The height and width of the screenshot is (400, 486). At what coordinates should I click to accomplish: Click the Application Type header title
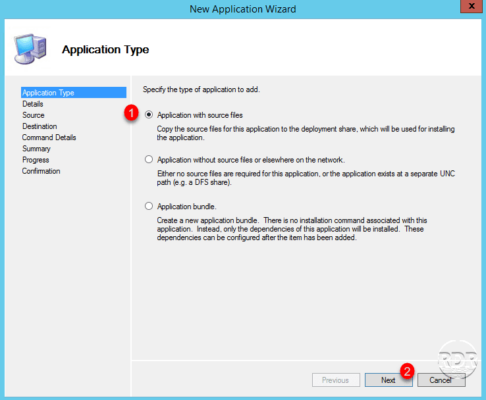(x=105, y=50)
